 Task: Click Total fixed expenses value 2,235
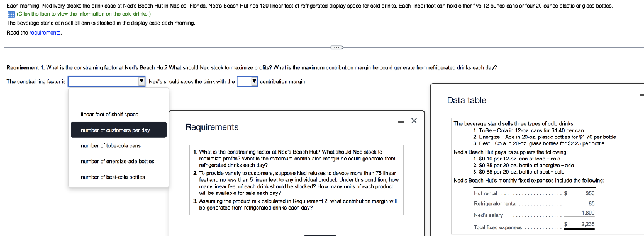588,224
